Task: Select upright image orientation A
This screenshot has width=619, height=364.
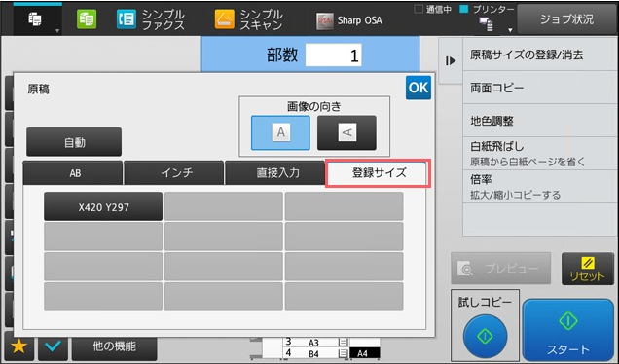Action: 280,132
